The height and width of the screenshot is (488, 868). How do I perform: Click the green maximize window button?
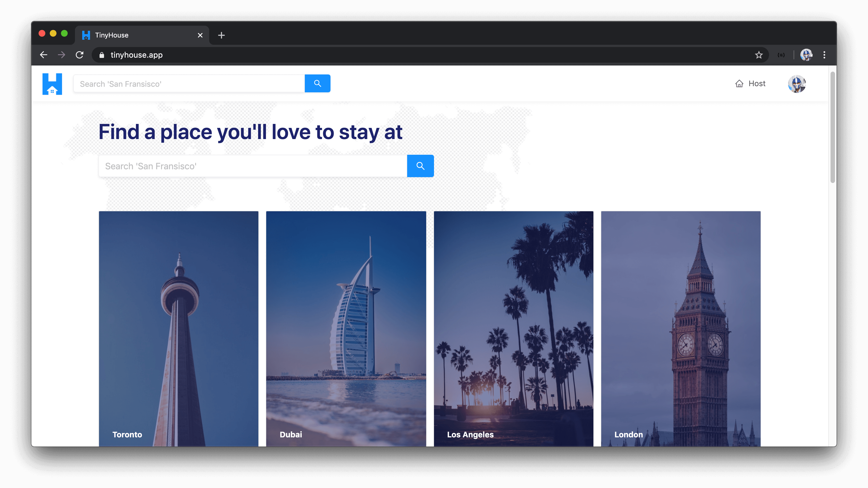pyautogui.click(x=64, y=33)
